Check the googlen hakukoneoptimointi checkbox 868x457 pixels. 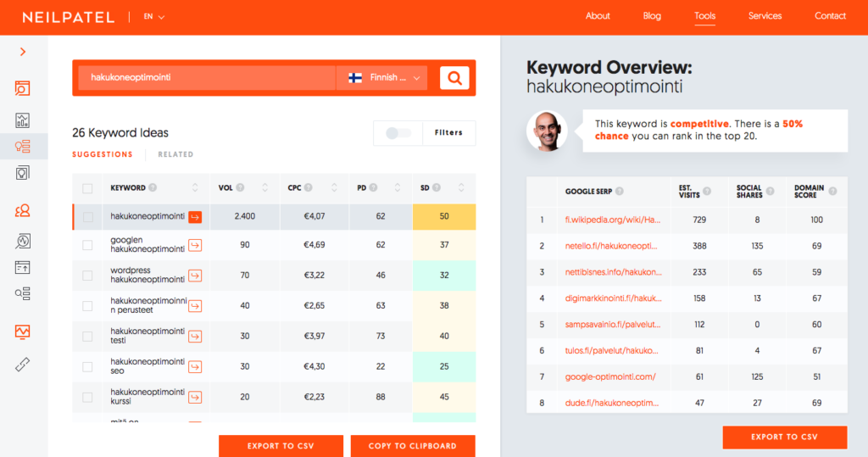tap(87, 245)
